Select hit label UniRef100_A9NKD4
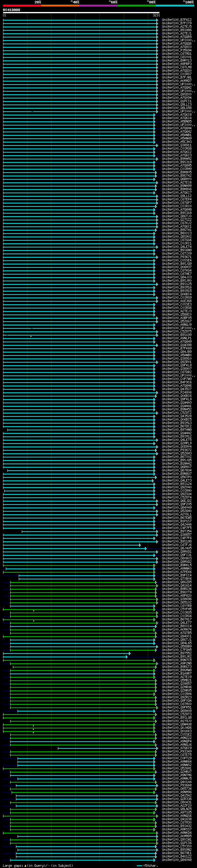The image size is (197, 868). [x=177, y=833]
